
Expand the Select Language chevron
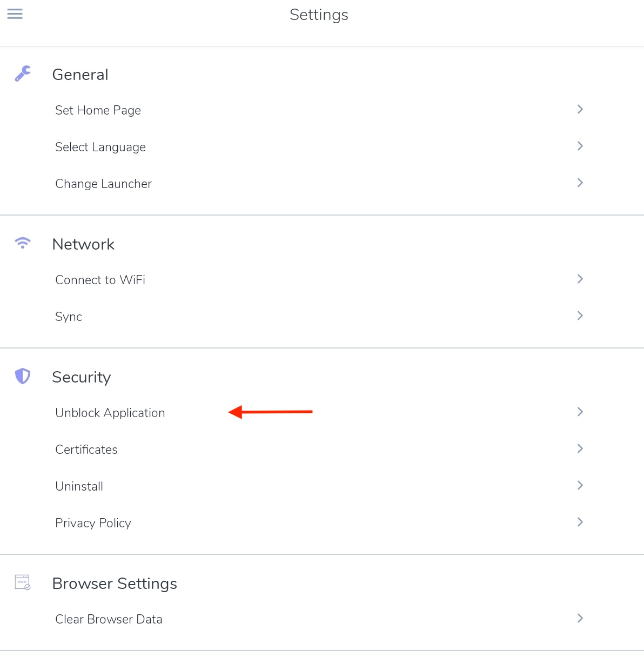[580, 146]
